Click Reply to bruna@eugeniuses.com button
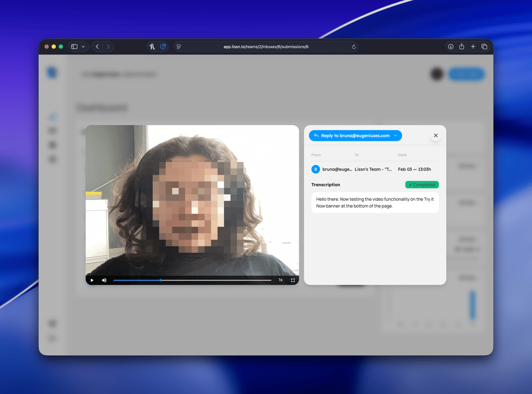This screenshot has height=394, width=532. coord(356,136)
